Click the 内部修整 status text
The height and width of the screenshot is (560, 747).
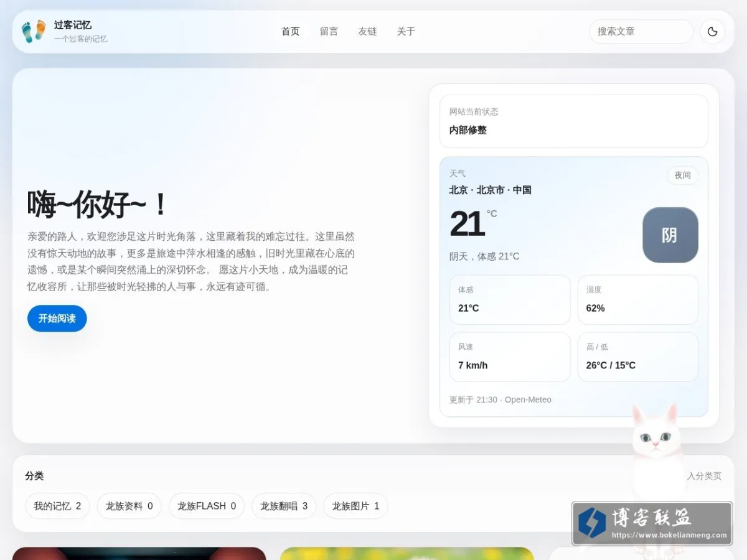click(x=468, y=131)
